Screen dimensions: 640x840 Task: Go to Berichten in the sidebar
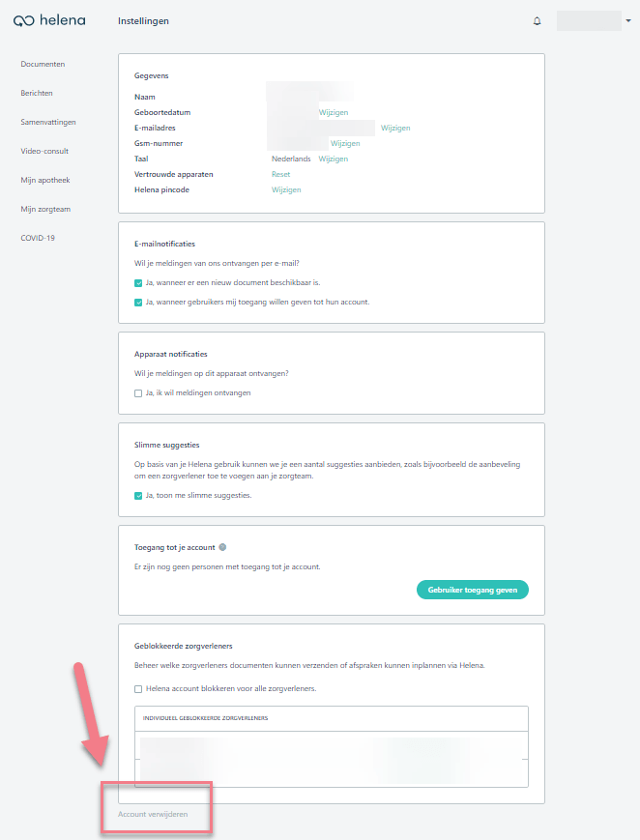pyautogui.click(x=37, y=93)
